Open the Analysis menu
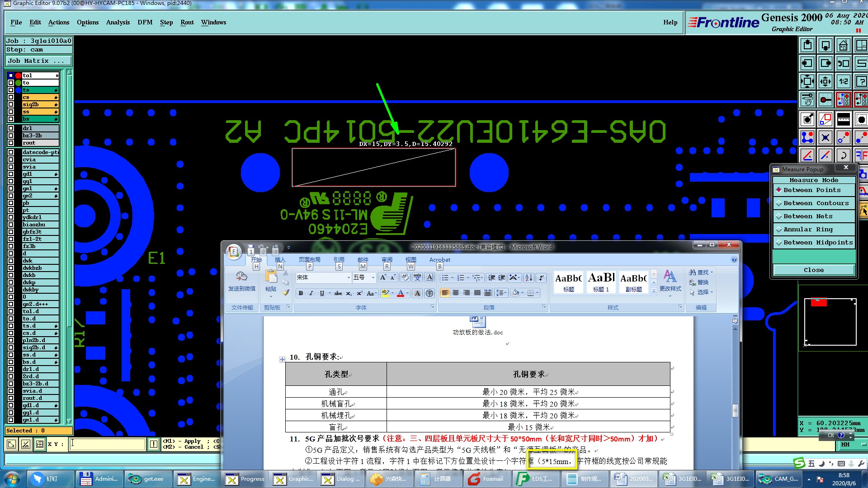The image size is (868, 488). pos(118,22)
